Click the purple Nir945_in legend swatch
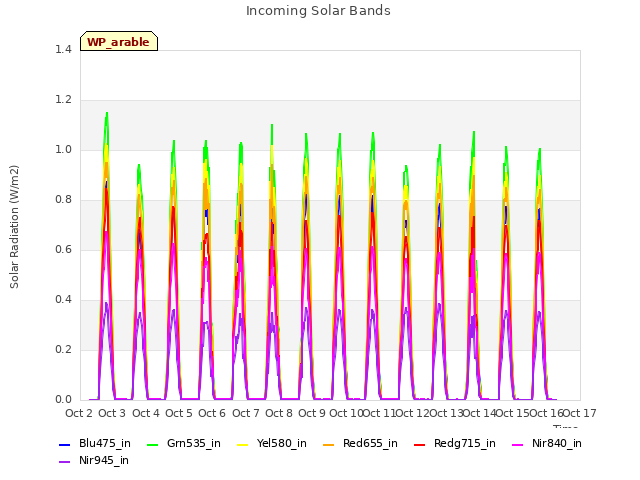 tap(65, 462)
